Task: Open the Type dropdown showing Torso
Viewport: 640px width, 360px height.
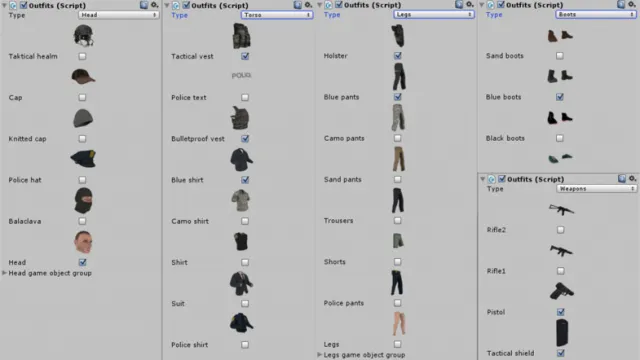Action: [x=277, y=15]
